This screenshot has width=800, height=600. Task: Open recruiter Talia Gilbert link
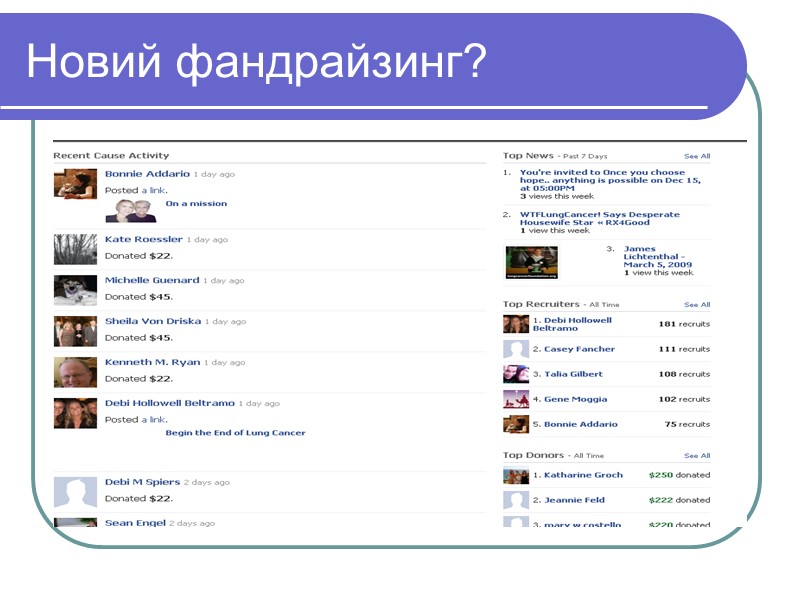pos(573,374)
